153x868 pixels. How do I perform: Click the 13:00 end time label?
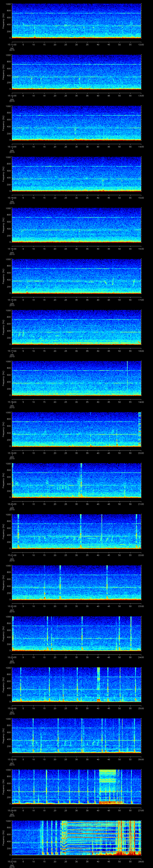(141, 96)
